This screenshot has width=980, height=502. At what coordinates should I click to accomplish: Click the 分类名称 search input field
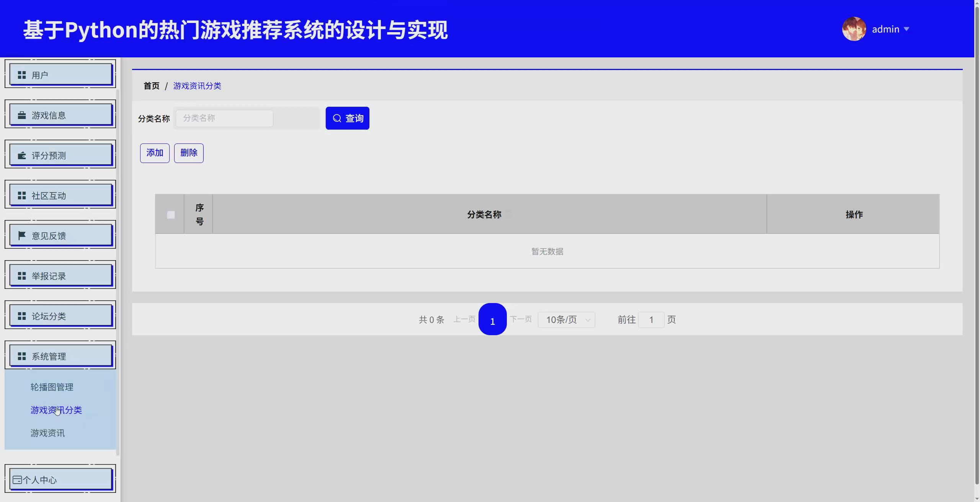coord(224,118)
